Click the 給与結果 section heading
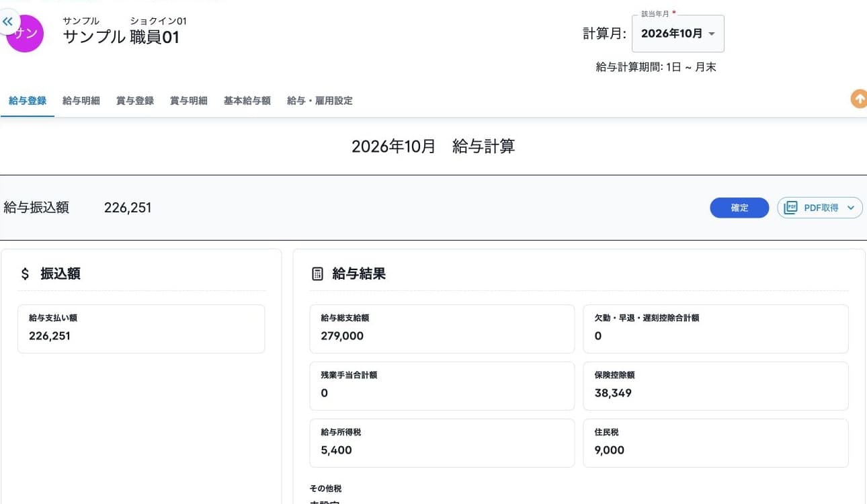Image resolution: width=867 pixels, height=504 pixels. point(359,274)
